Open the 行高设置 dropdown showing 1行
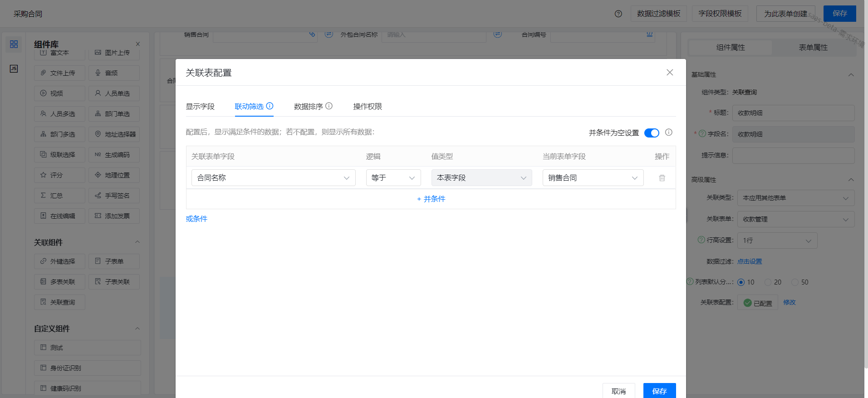 [777, 241]
